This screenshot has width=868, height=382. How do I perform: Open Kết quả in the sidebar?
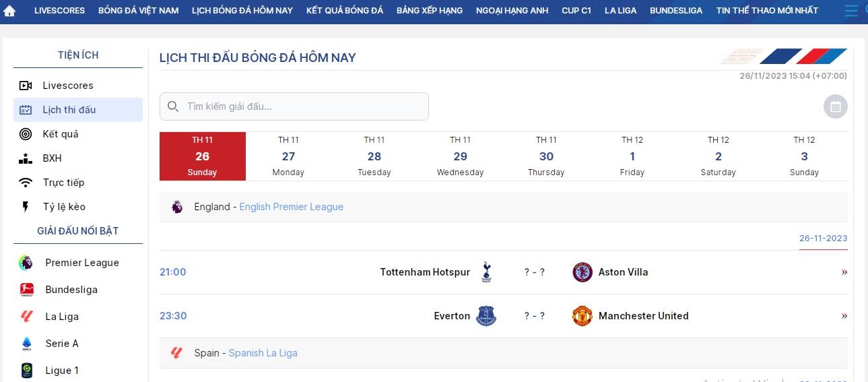tap(61, 134)
